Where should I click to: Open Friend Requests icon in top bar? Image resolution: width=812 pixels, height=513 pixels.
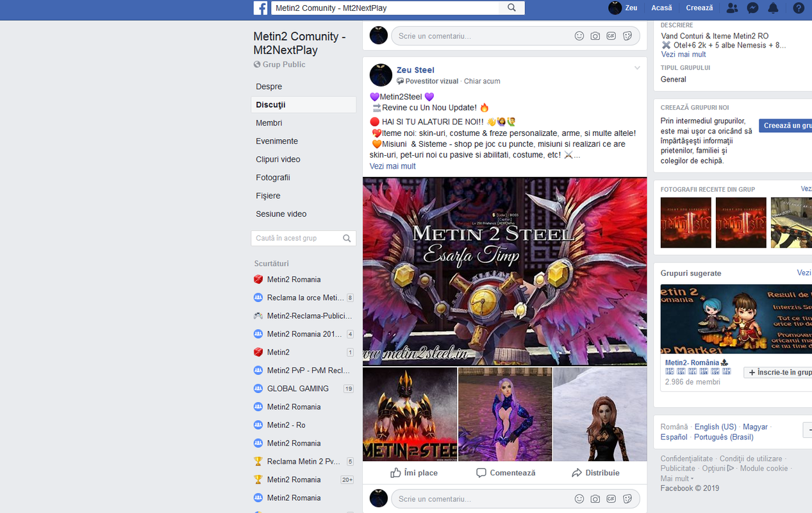click(732, 8)
